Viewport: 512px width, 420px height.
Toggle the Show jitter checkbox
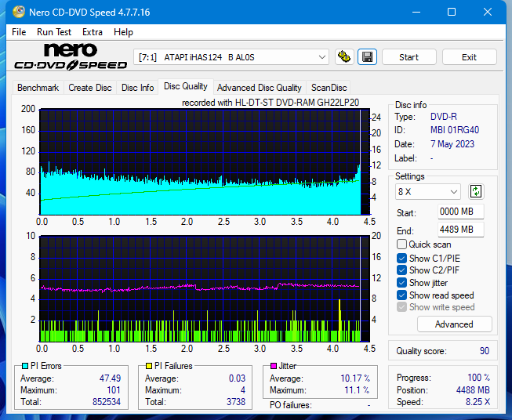[402, 283]
